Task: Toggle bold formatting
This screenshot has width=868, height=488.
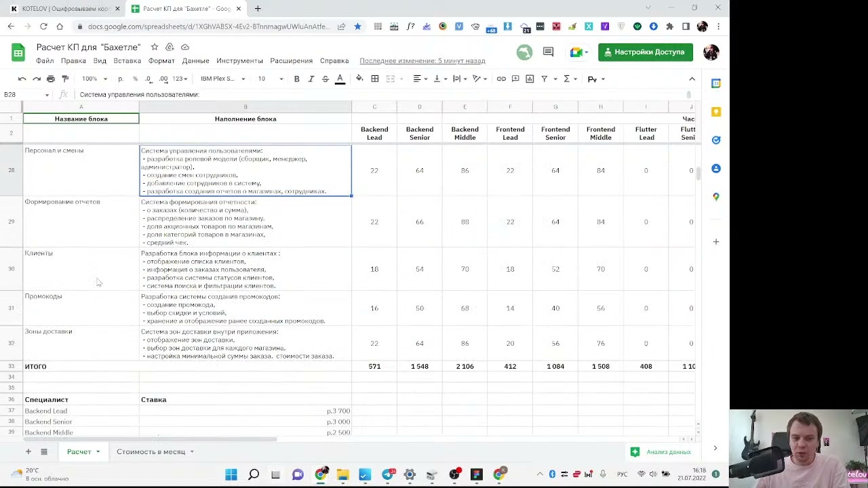Action: coord(296,79)
